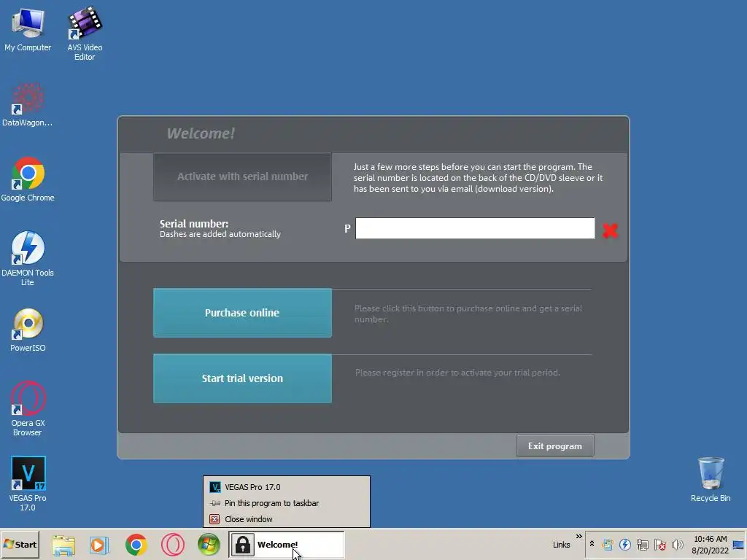Open Google Chrome desktop shortcut
Image resolution: width=747 pixels, height=560 pixels.
[x=28, y=179]
